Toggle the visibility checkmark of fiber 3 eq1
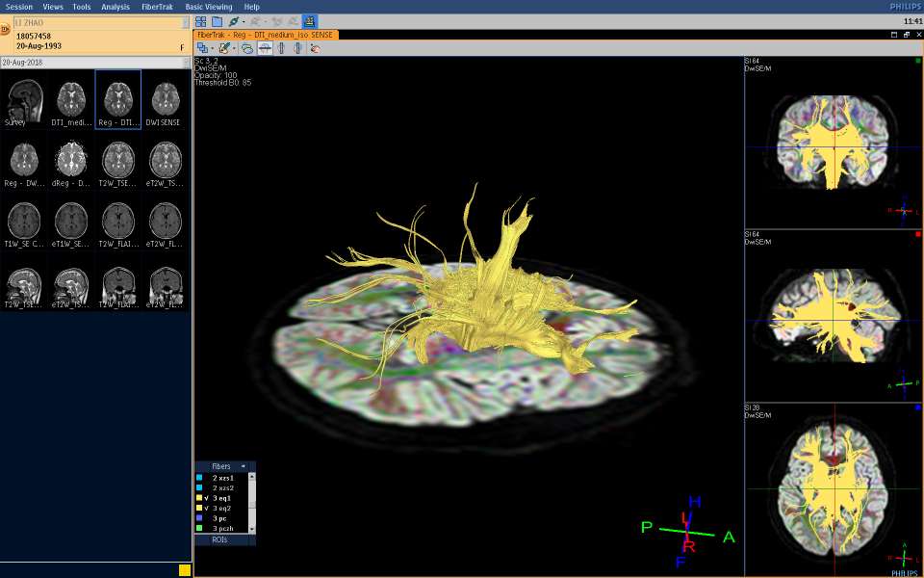Viewport: 924px width, 578px height. coord(206,498)
